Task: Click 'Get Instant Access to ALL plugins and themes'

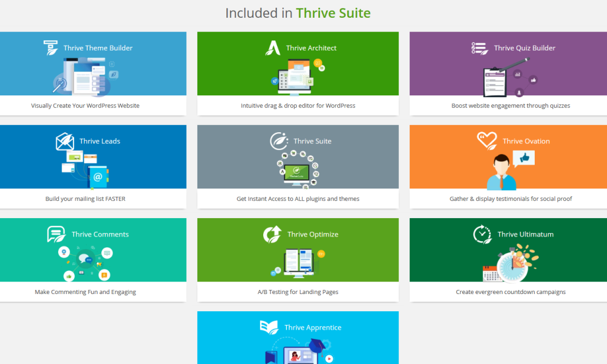Action: pyautogui.click(x=298, y=199)
